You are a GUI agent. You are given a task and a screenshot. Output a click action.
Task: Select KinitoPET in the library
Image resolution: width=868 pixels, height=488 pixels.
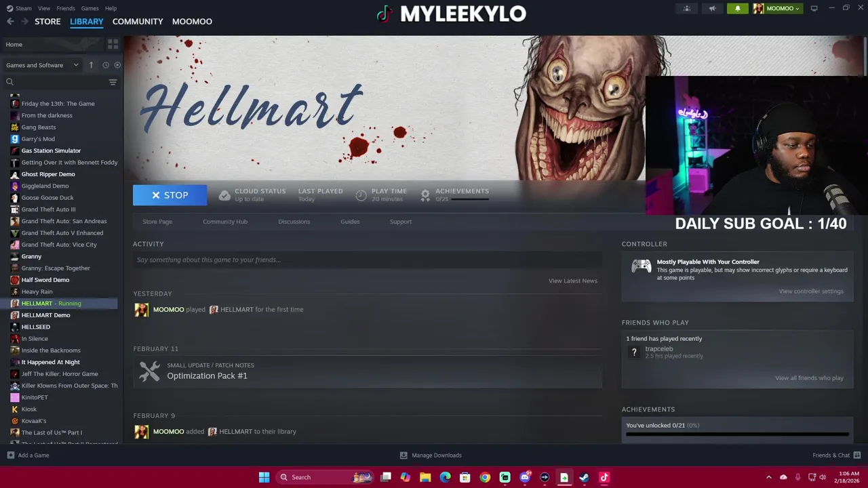pyautogui.click(x=35, y=397)
